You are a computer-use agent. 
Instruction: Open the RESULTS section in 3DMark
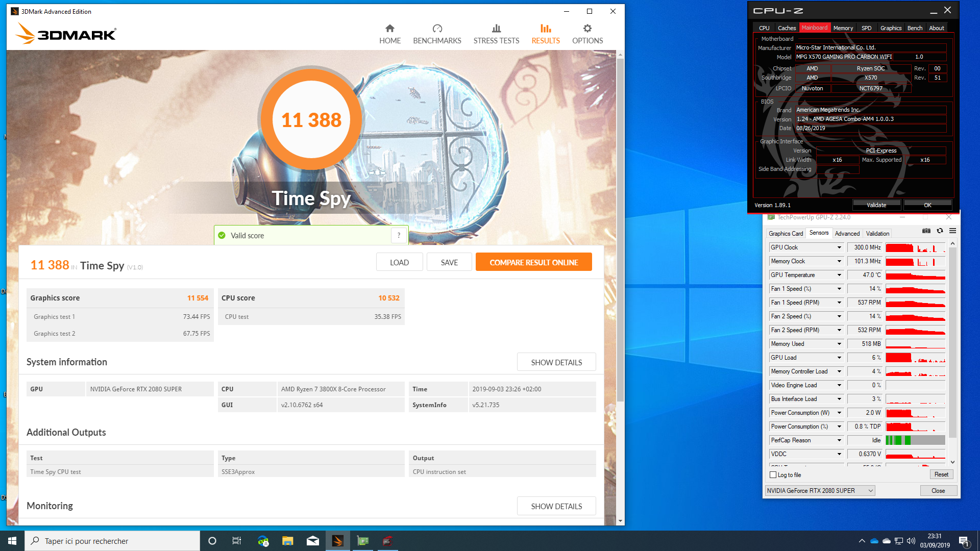[x=546, y=34]
